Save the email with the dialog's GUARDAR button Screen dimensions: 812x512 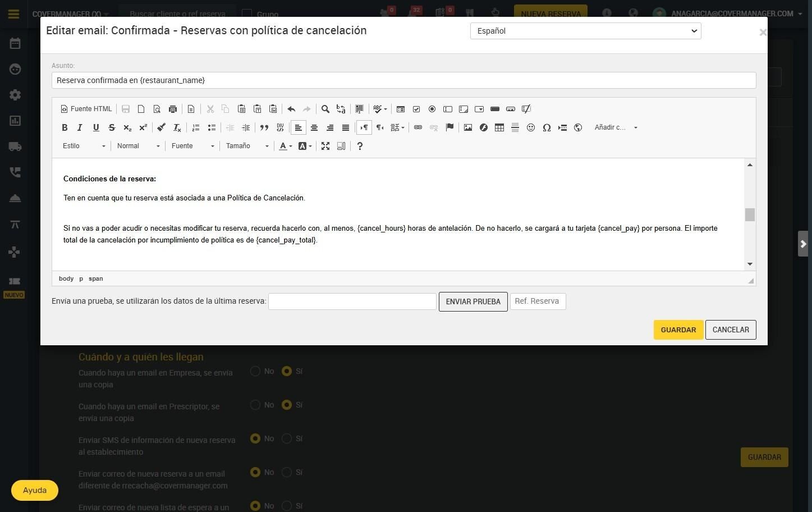678,330
